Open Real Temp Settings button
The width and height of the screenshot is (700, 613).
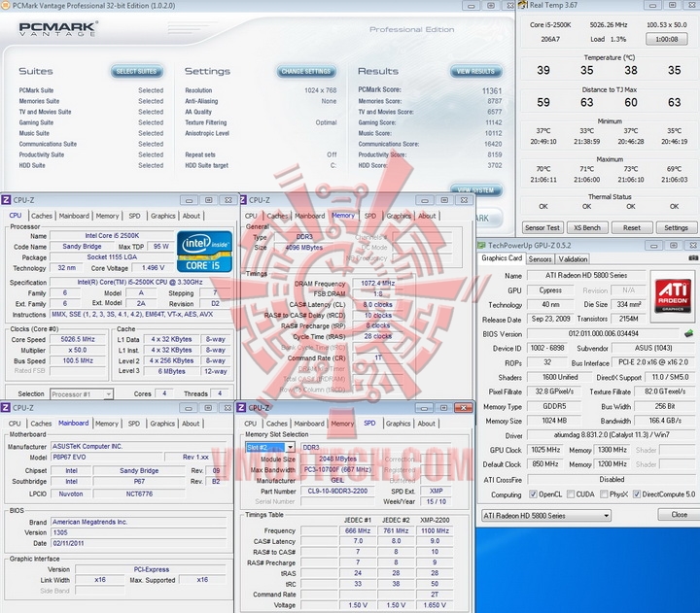[676, 227]
